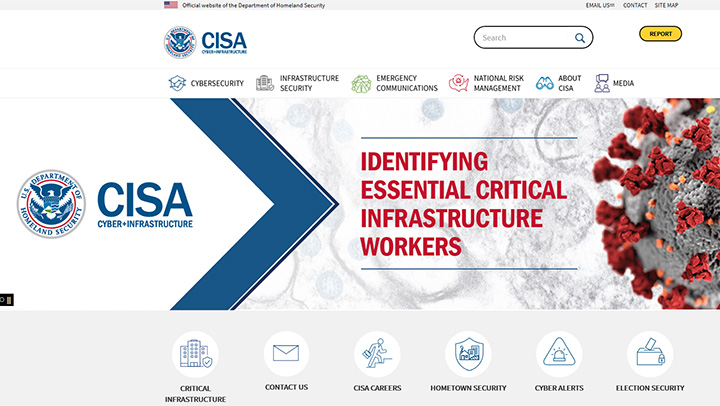Click the Contact Us envelope icon
Viewport: 720px width, 406px height.
pos(286,353)
